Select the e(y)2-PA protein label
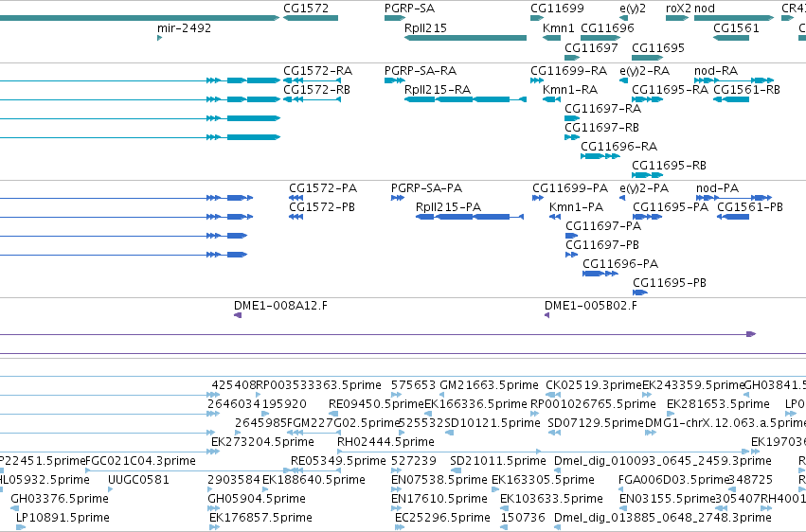 (644, 188)
